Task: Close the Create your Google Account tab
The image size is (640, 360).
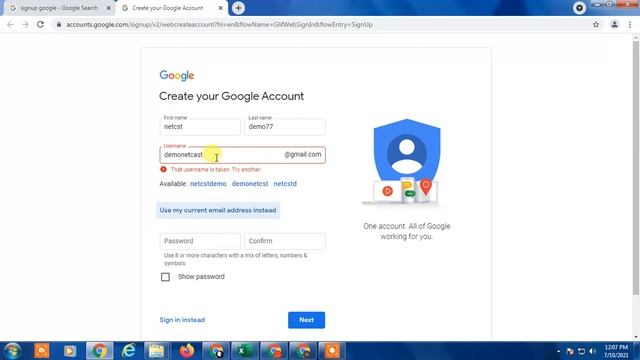Action: (220, 8)
